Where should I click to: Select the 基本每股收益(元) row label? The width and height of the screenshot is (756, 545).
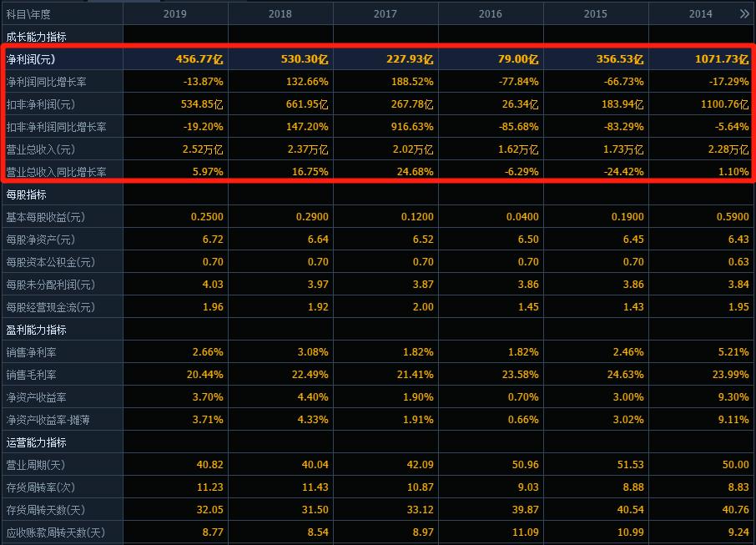tap(46, 217)
